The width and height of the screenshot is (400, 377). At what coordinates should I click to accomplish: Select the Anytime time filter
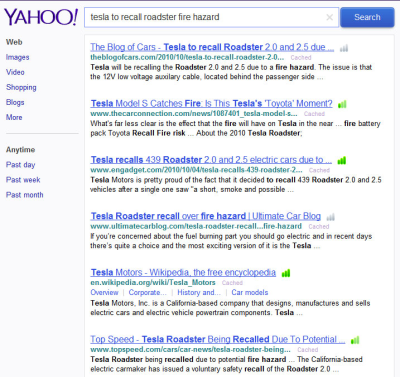coord(20,150)
